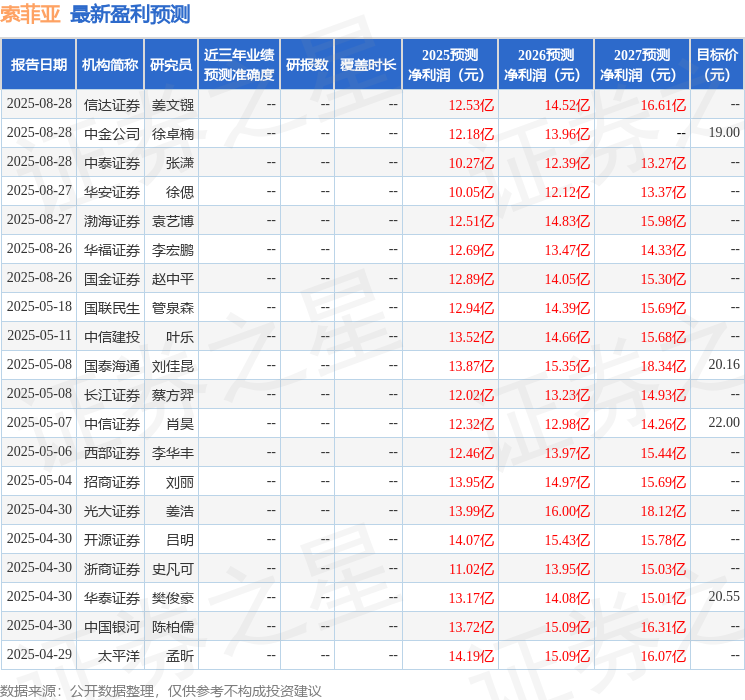
Task: Click analyst name 赵中平
Action: click(x=173, y=279)
